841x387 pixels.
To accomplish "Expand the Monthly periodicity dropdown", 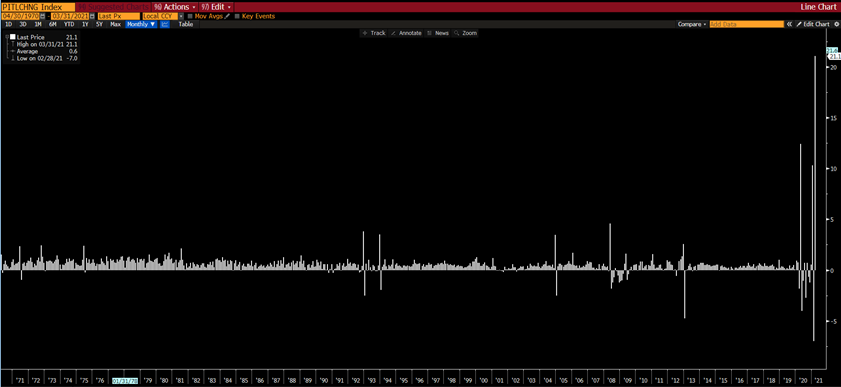I will (141, 24).
